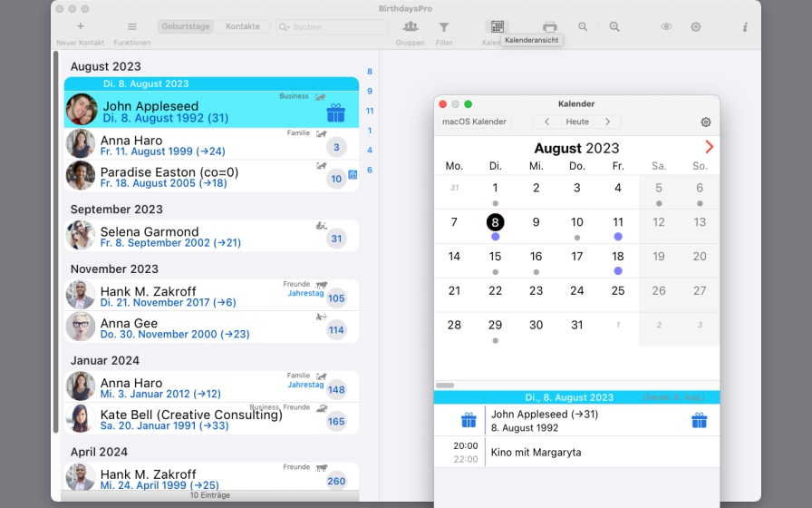
Task: Open Kalender window settings gear
Action: tap(706, 122)
